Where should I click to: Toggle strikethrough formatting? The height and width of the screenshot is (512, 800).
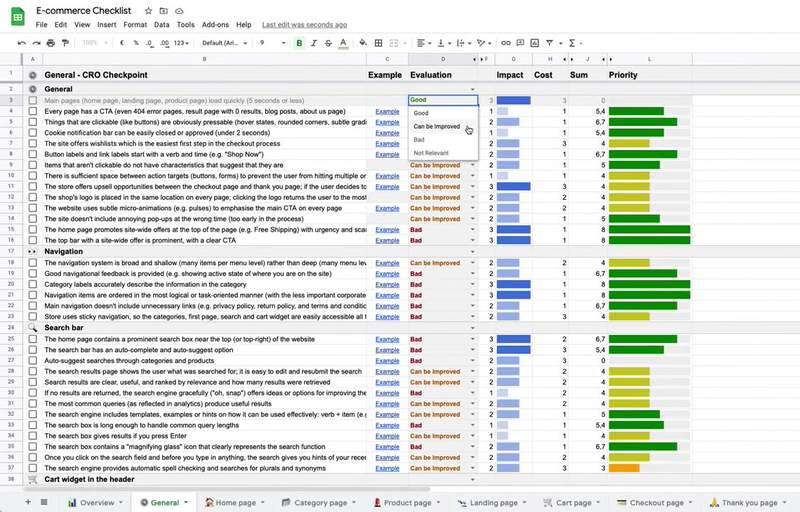pos(328,43)
